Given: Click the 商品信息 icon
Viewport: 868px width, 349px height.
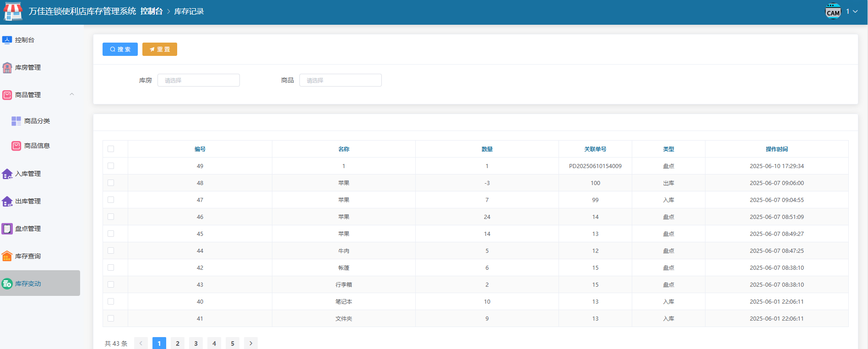Looking at the screenshot, I should (16, 146).
